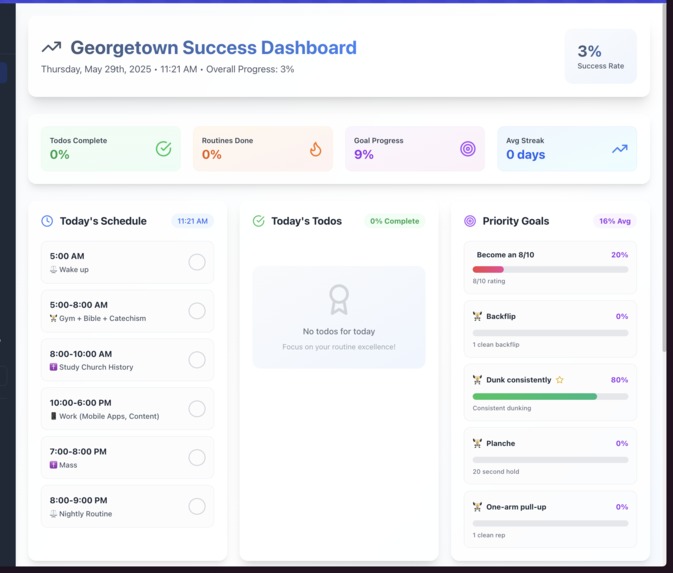Click the weightlifter icon beside Backflip goal
Image resolution: width=673 pixels, height=573 pixels.
(477, 316)
